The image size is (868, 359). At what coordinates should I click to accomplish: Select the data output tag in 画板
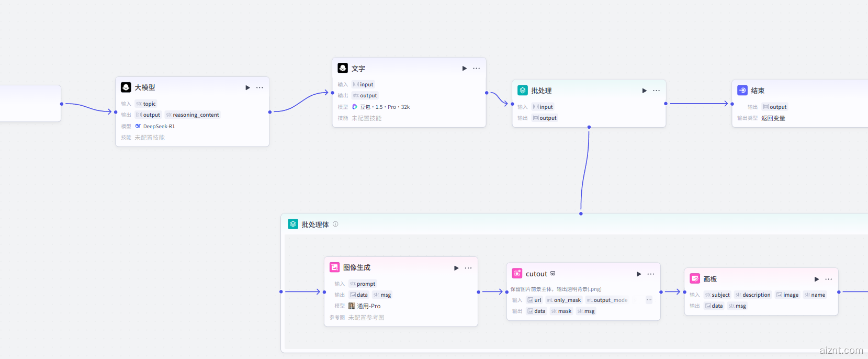(714, 306)
